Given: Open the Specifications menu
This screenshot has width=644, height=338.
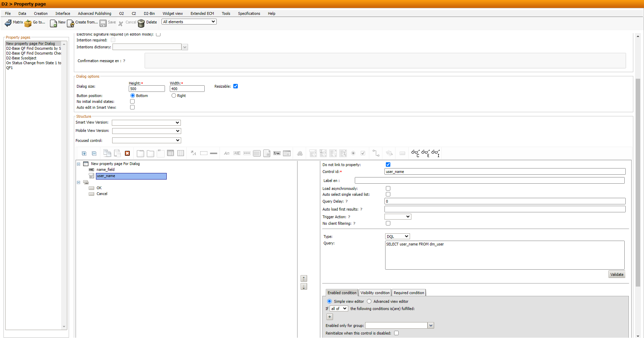Looking at the screenshot, I should (249, 13).
